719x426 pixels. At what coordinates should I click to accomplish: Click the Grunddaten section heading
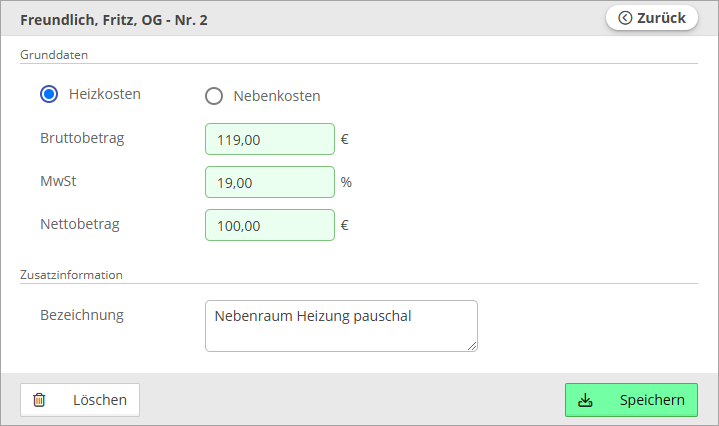pos(54,55)
